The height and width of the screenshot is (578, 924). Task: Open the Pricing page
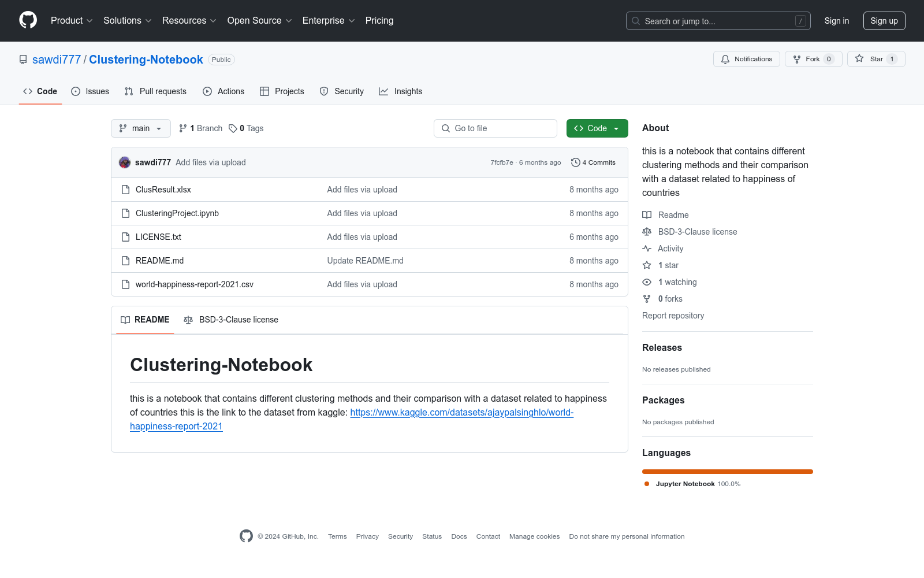[x=379, y=20]
